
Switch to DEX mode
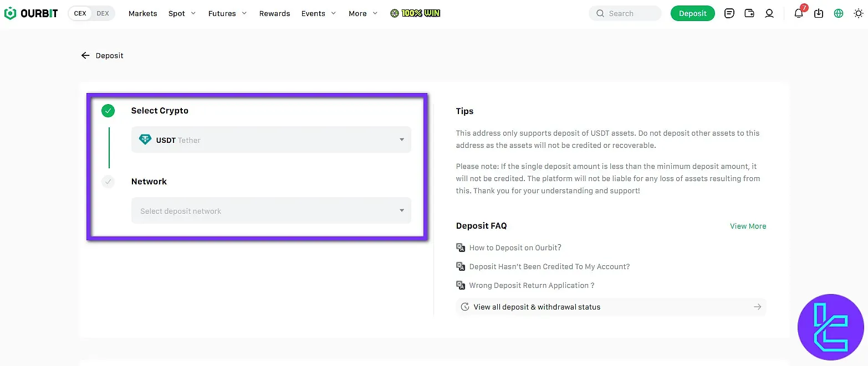101,13
